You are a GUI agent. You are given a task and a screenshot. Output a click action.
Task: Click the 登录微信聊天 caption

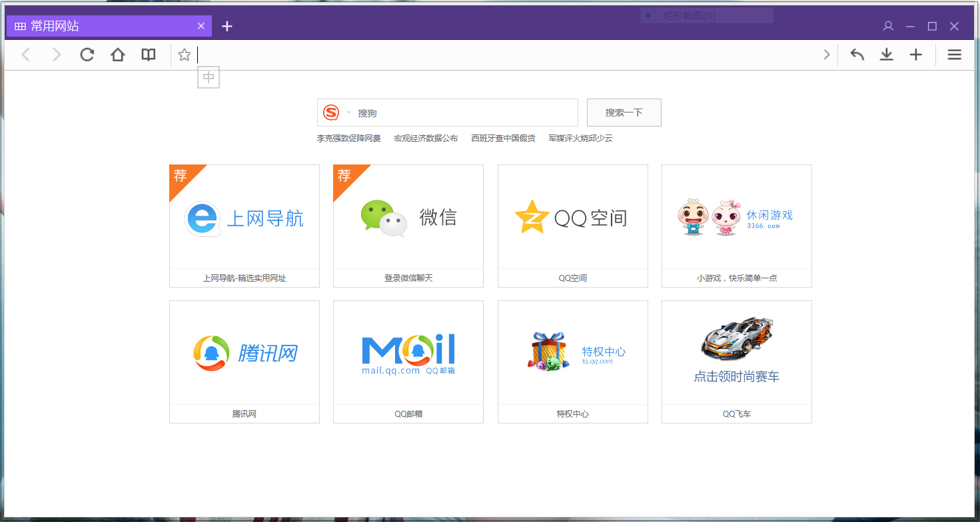click(408, 278)
